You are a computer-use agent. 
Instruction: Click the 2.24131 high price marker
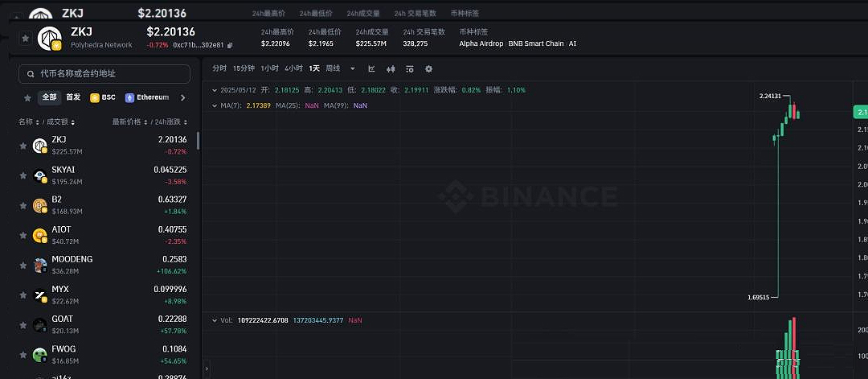click(770, 96)
